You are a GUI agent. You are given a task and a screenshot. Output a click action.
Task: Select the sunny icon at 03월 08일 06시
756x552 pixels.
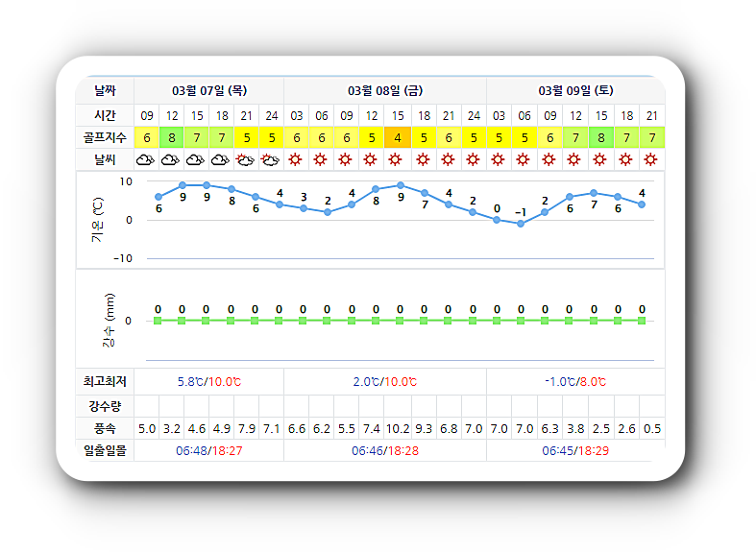(x=321, y=159)
